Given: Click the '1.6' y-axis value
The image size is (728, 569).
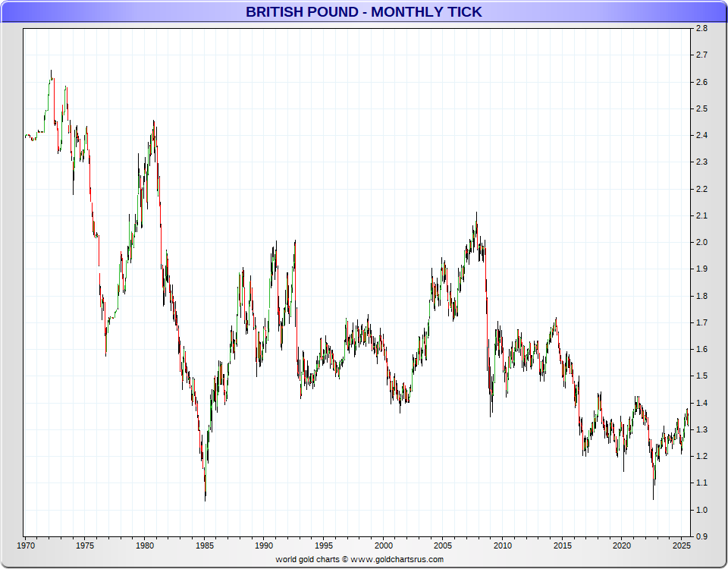Looking at the screenshot, I should pos(702,349).
